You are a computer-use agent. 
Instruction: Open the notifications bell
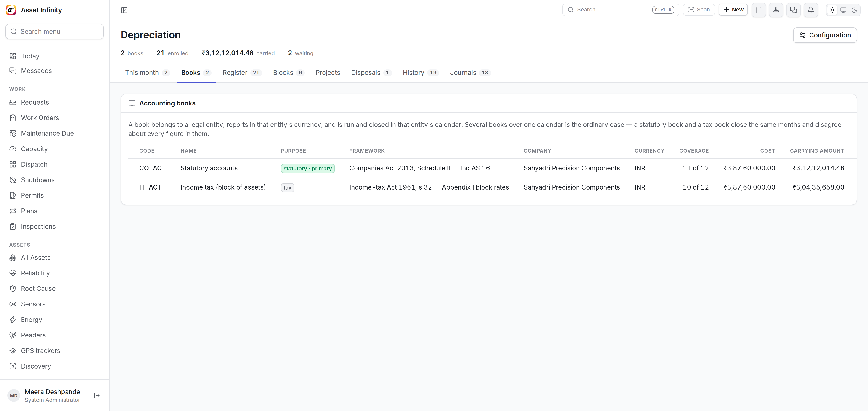pyautogui.click(x=811, y=10)
